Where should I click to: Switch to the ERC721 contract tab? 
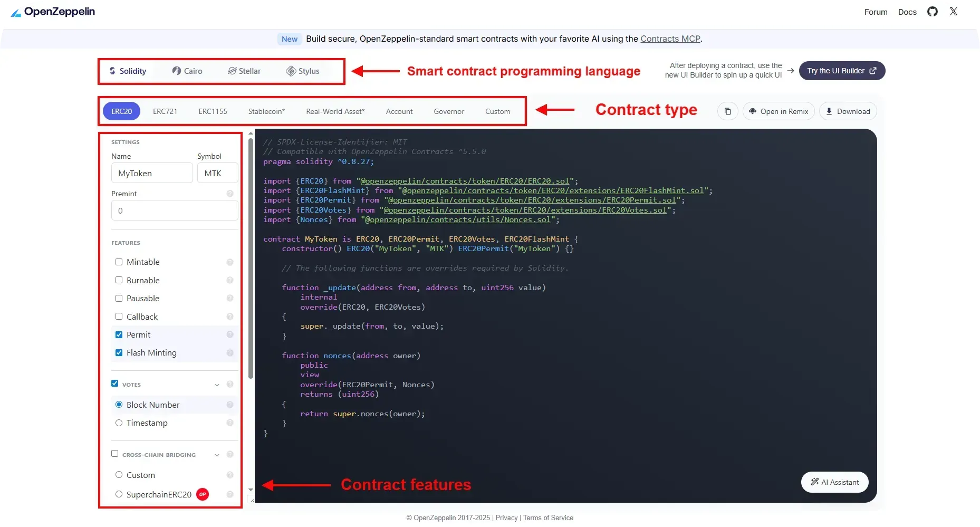point(165,111)
